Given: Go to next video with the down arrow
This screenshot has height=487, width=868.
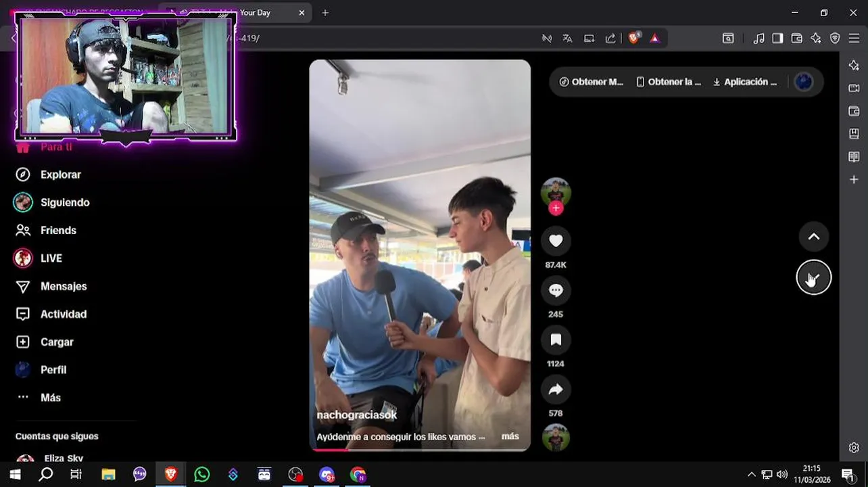Looking at the screenshot, I should click(814, 277).
